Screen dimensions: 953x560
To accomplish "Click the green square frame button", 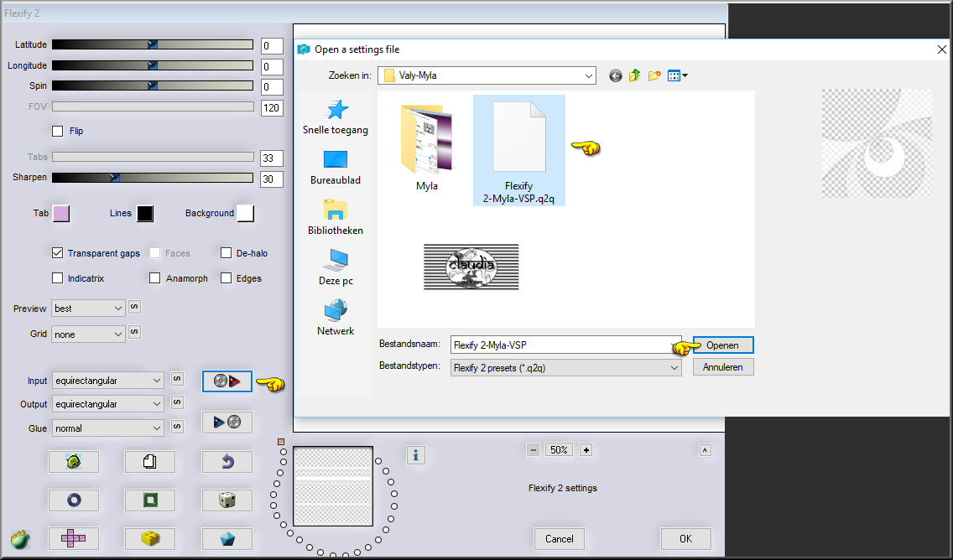I will (x=150, y=500).
